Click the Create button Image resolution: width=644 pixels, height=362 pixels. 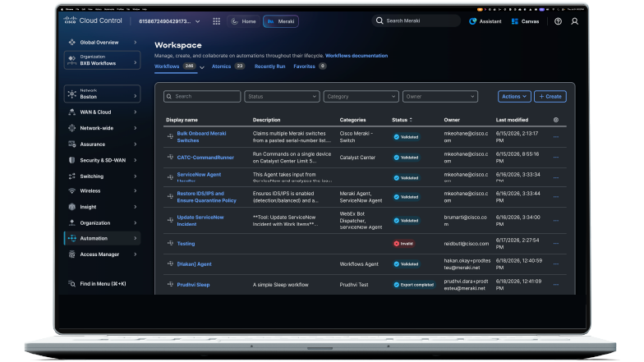click(x=550, y=97)
